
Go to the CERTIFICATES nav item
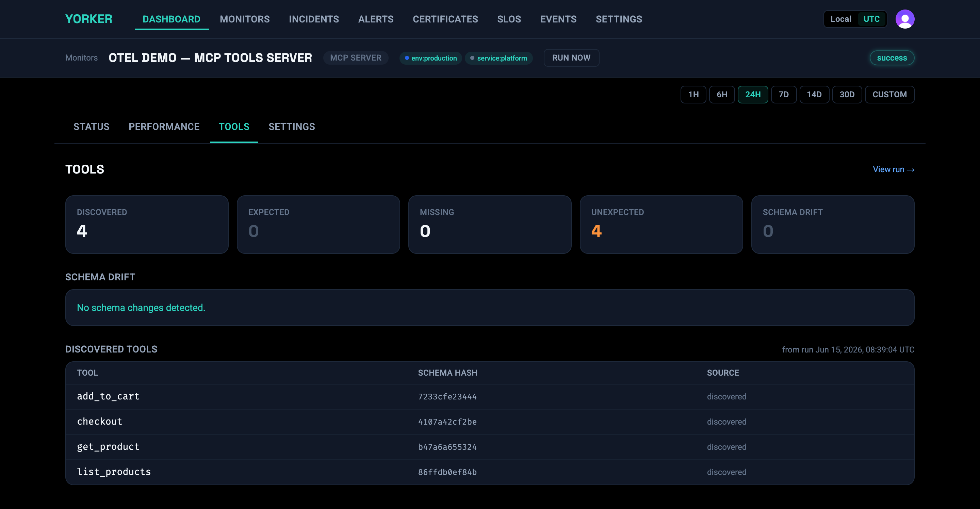pyautogui.click(x=445, y=19)
